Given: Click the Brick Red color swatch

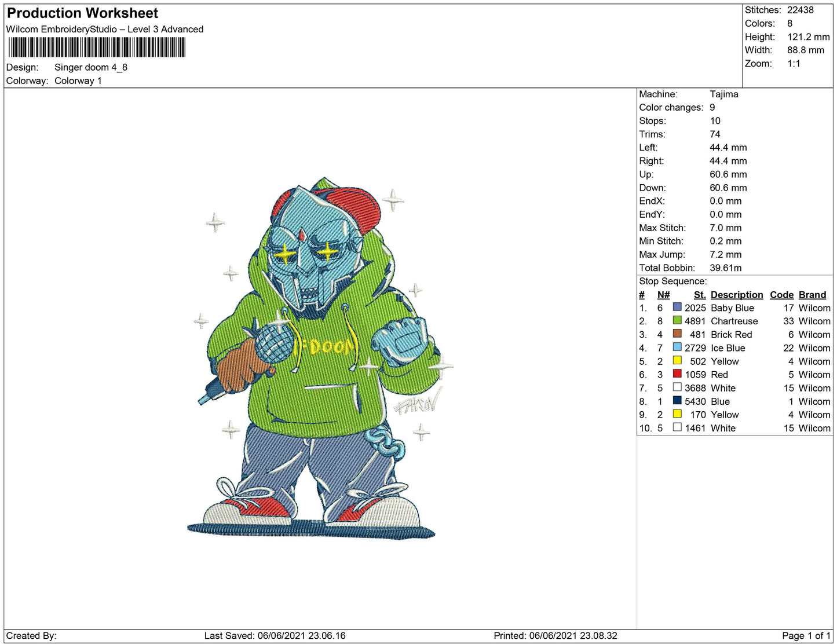Looking at the screenshot, I should pyautogui.click(x=677, y=334).
